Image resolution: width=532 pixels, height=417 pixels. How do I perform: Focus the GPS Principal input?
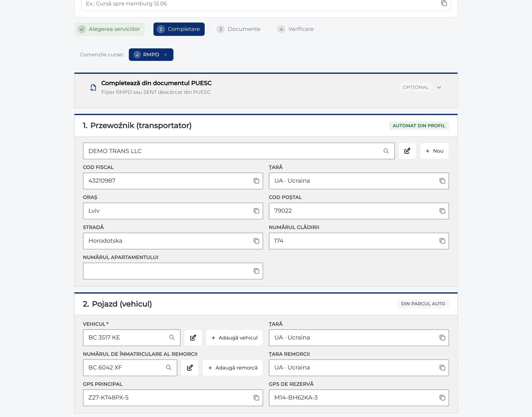tap(173, 398)
